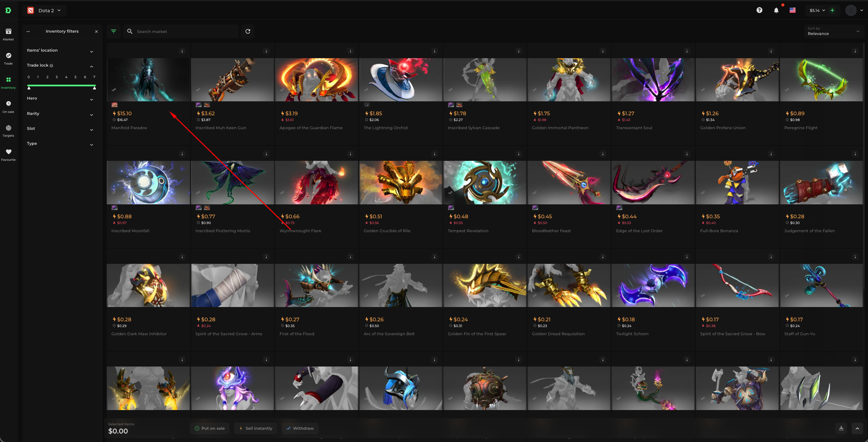Click the Inscribed Sylvan Cascade item name
This screenshot has height=442, width=868.
[473, 128]
